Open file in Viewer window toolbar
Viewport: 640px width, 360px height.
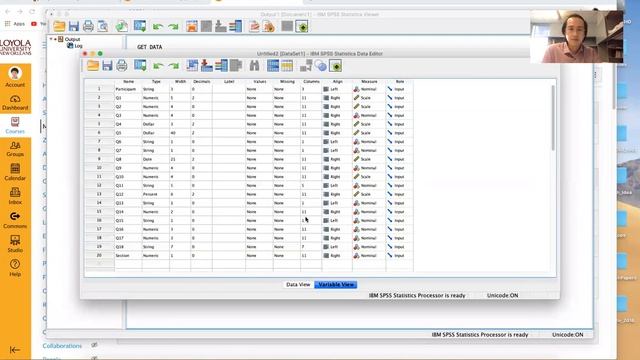(x=59, y=27)
